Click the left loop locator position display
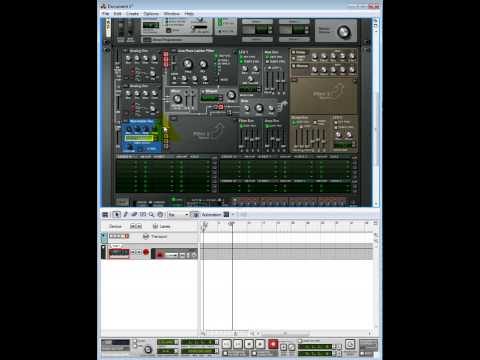This screenshot has height=360, width=480. [x=315, y=347]
